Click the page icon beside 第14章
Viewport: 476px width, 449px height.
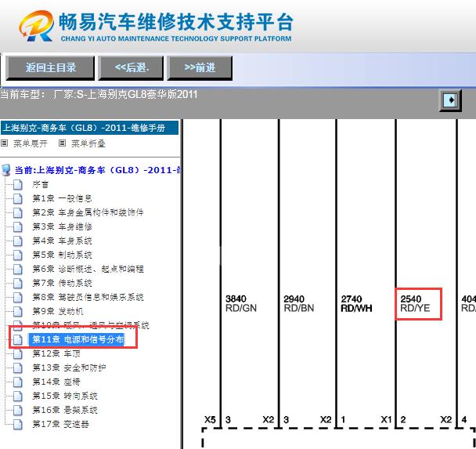[x=18, y=382]
